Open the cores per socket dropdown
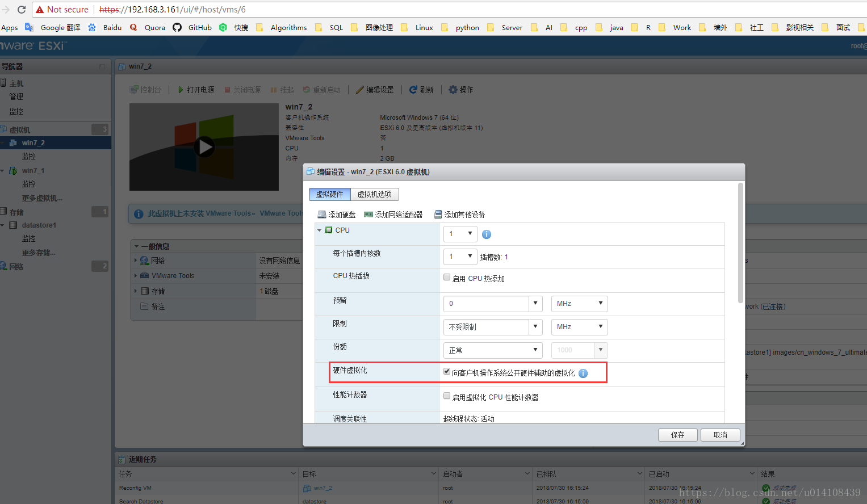Viewport: 867px width, 504px height. [x=460, y=257]
